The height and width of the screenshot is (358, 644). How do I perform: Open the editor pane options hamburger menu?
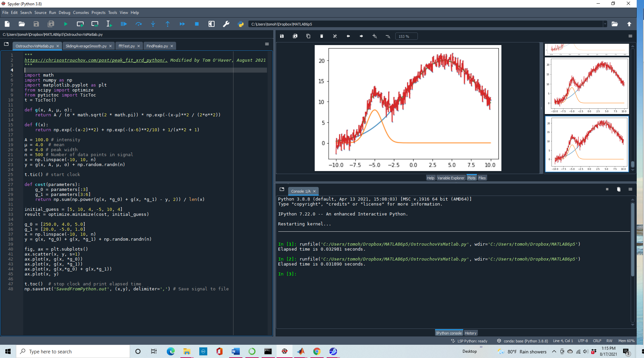tap(267, 44)
